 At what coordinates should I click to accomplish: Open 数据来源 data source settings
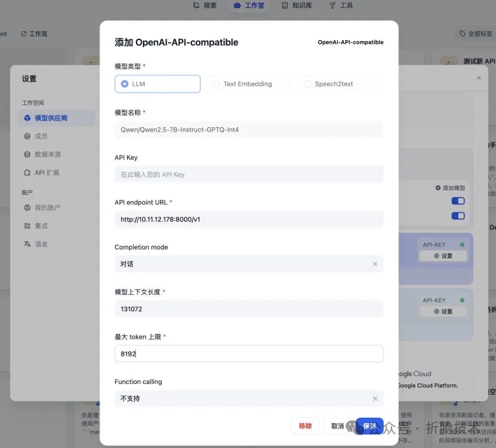pyautogui.click(x=57, y=154)
